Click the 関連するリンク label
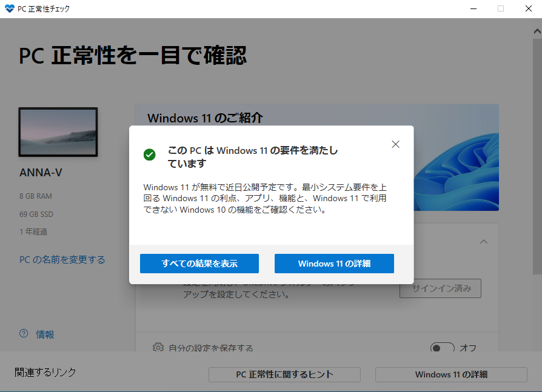This screenshot has width=542, height=392. (x=45, y=372)
